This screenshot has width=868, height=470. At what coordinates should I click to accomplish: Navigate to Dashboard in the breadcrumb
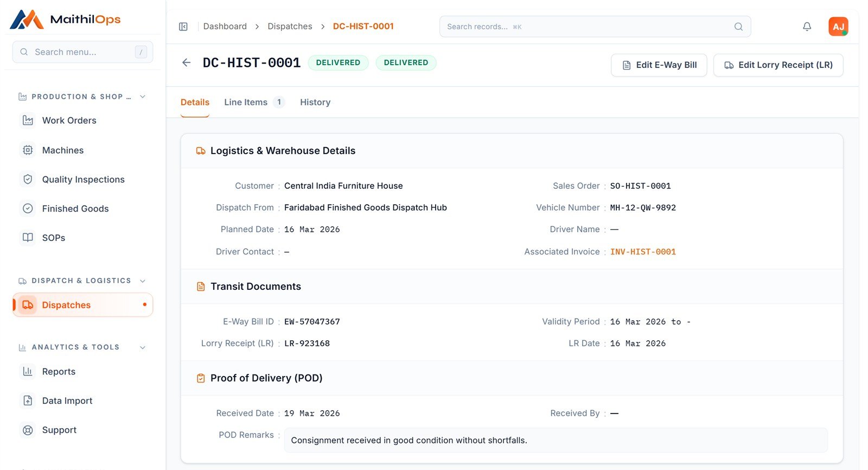tap(225, 27)
